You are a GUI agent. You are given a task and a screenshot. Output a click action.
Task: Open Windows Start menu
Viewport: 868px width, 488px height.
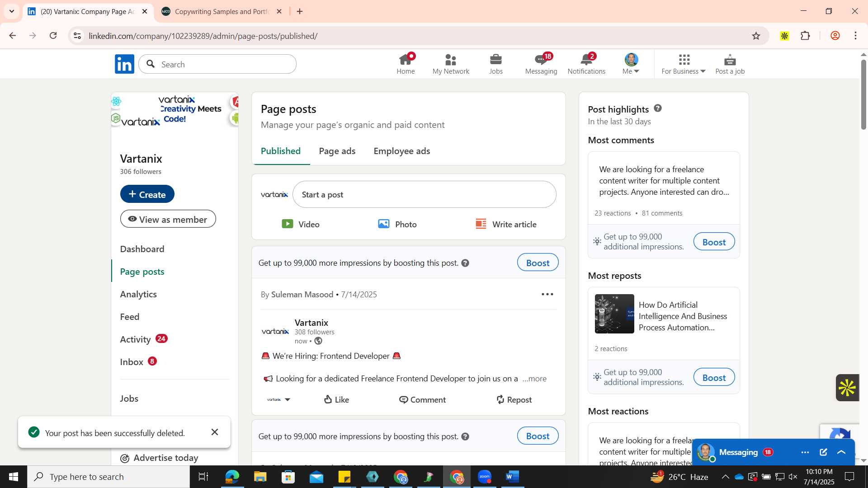(13, 477)
